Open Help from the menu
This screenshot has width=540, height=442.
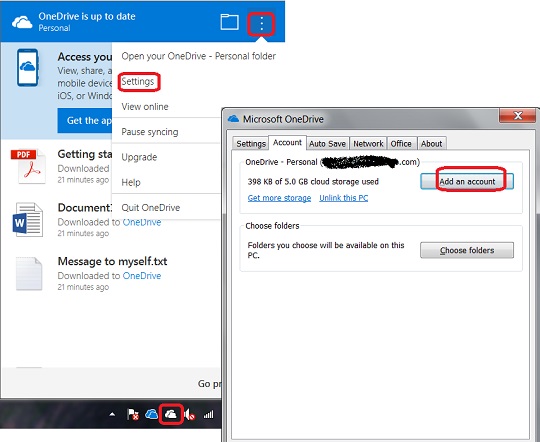[x=131, y=182]
